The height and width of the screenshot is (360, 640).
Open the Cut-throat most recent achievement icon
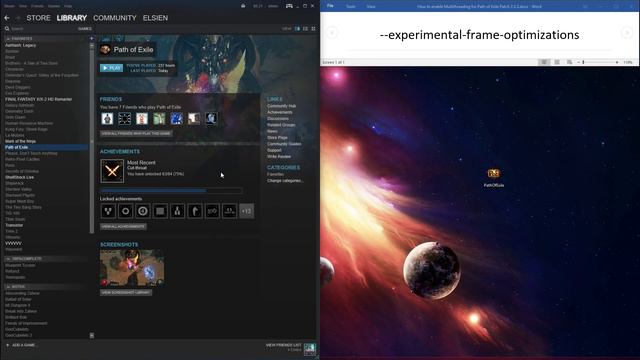(112, 171)
